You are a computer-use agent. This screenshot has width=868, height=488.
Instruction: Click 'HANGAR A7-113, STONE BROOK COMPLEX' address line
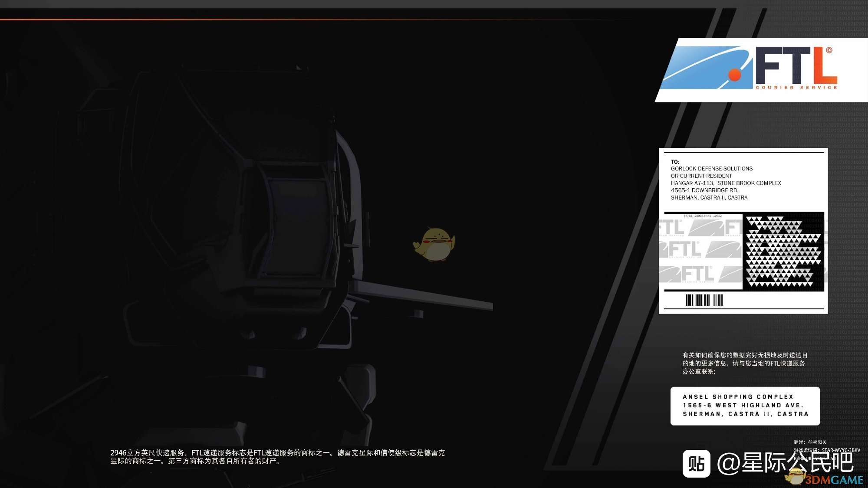point(726,183)
